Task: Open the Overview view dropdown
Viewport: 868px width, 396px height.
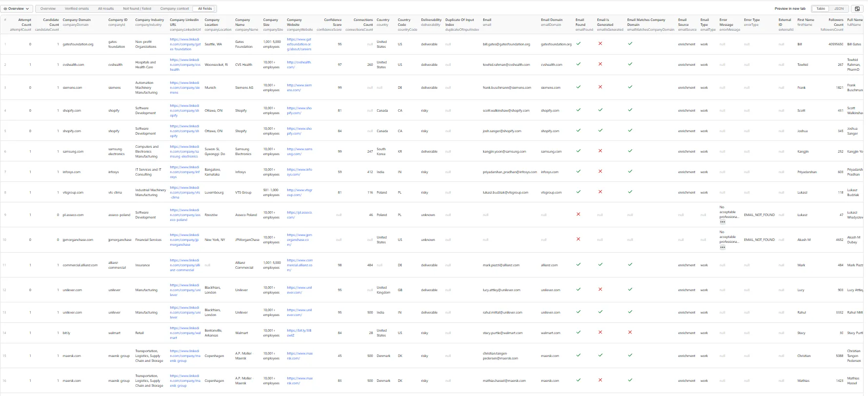Action: (x=17, y=8)
